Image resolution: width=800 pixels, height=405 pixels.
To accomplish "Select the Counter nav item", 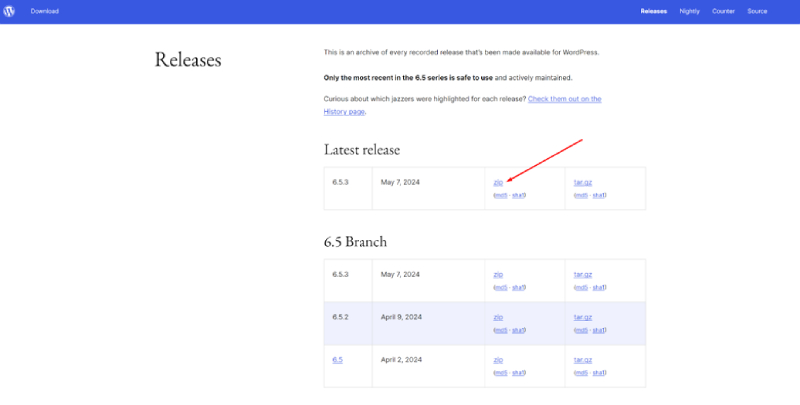I will [723, 11].
